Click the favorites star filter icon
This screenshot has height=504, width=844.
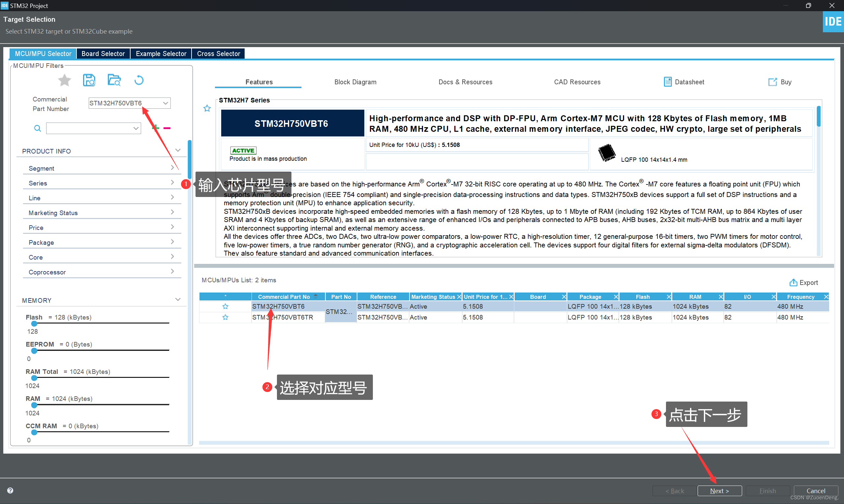[64, 80]
